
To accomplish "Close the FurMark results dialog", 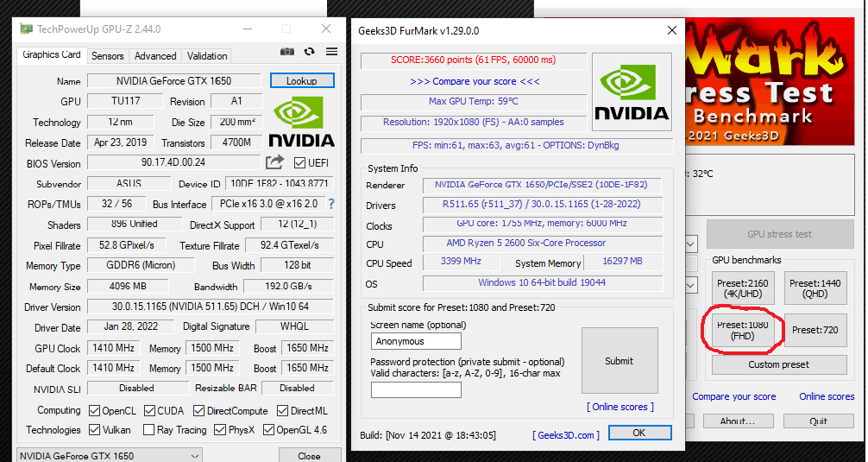I will [671, 30].
